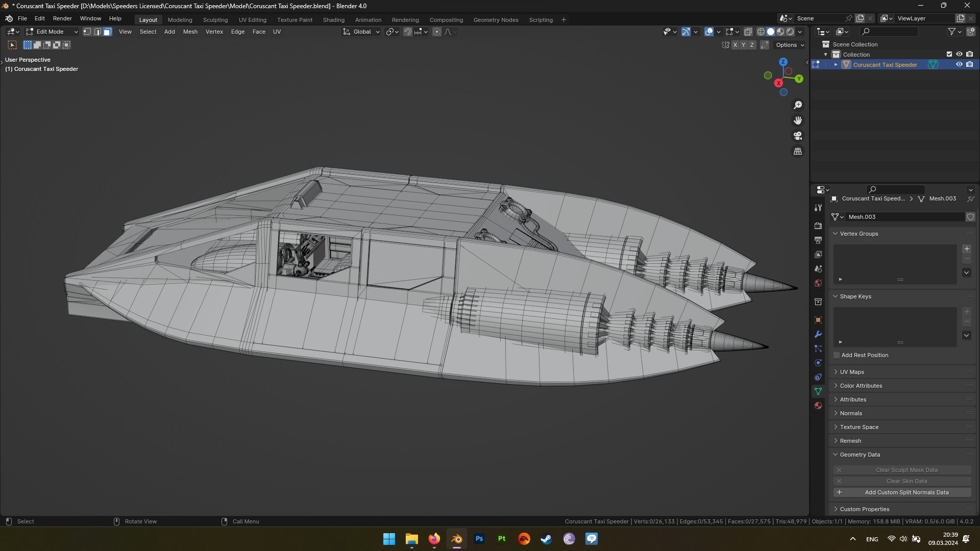
Task: Open vertex group specials menu
Action: tap(966, 272)
